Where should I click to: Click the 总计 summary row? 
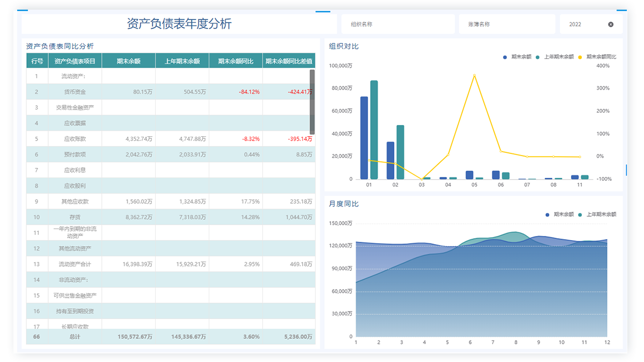click(75, 337)
